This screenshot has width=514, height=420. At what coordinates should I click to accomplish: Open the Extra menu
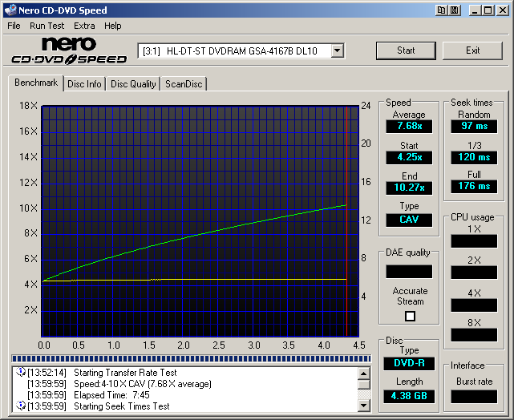click(84, 26)
